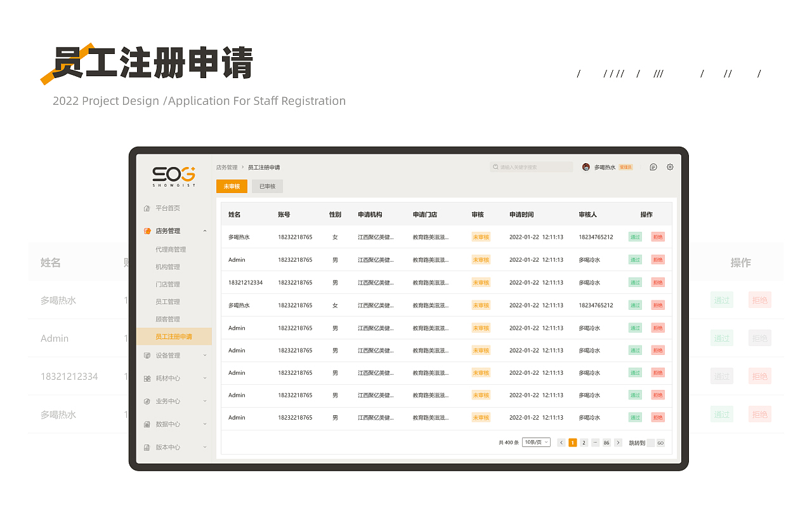
Task: Select page 1 in pagination
Action: 573,443
